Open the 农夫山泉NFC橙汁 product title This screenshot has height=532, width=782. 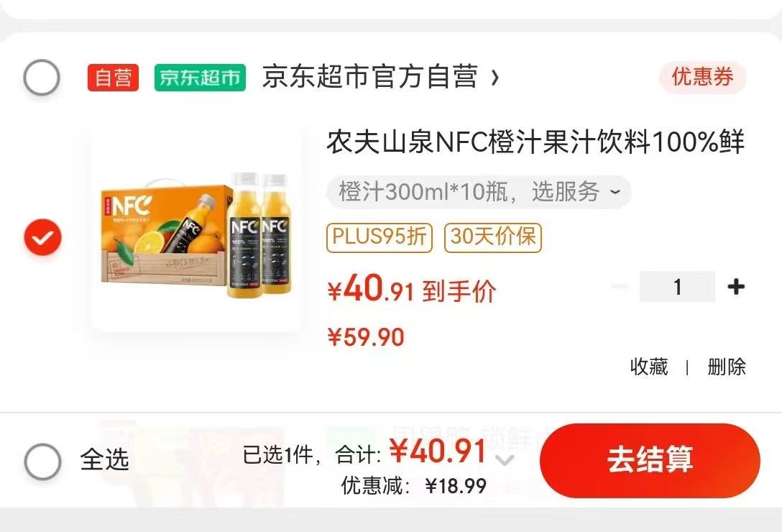point(535,142)
